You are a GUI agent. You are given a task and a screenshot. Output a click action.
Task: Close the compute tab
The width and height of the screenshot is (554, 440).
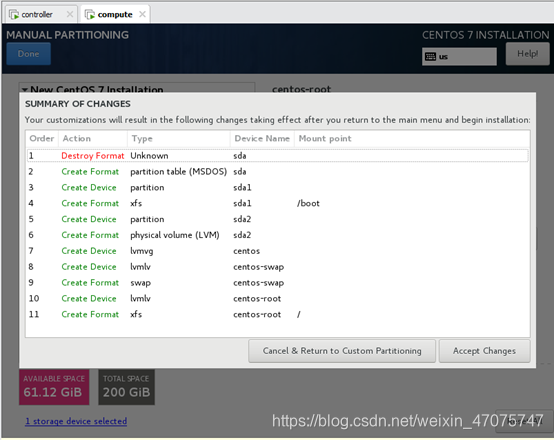point(142,14)
